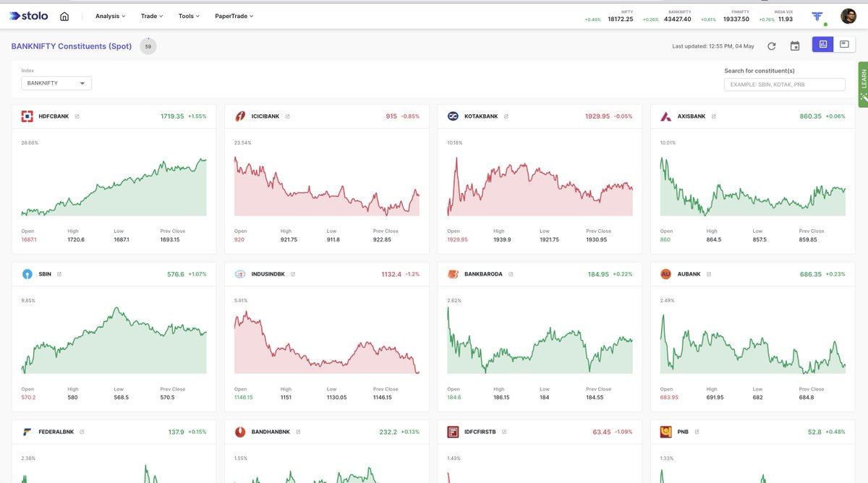Click the KOTAKBANK logo icon

(x=454, y=116)
